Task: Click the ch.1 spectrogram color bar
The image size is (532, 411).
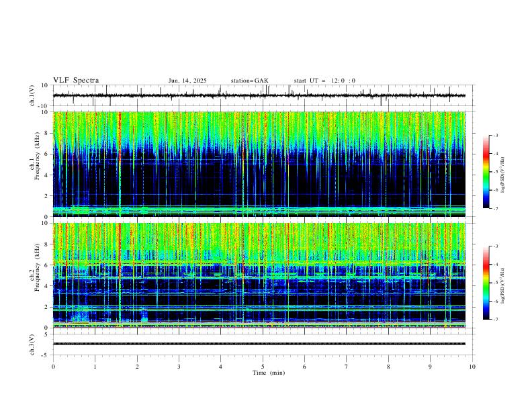Action: point(486,172)
